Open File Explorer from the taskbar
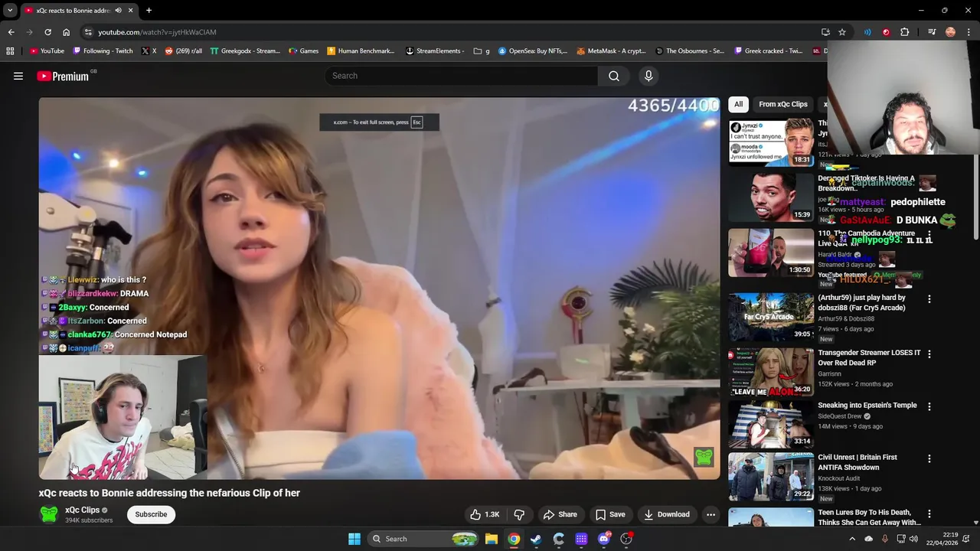 pos(492,539)
